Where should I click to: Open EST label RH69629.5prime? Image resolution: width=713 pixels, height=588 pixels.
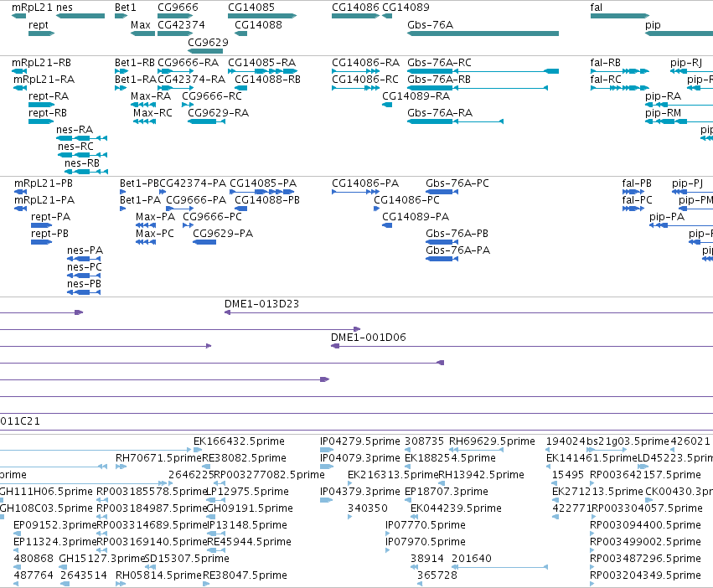492,441
